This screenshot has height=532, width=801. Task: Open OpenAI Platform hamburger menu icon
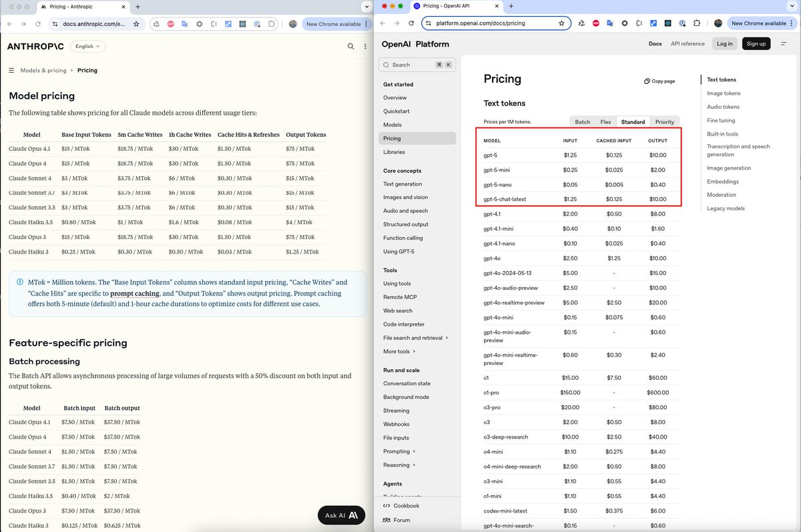[x=784, y=43]
